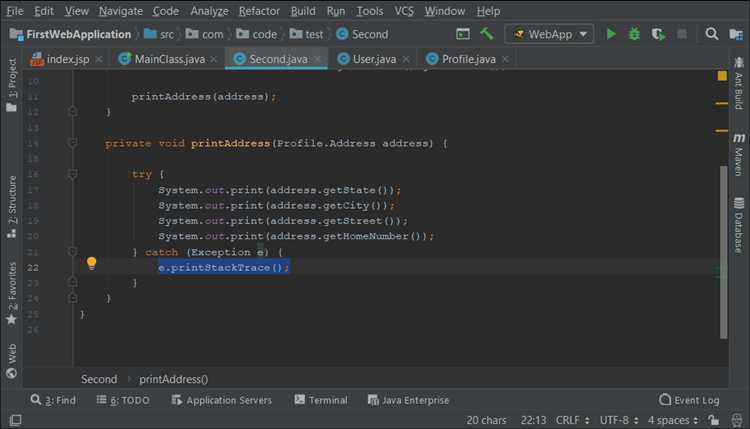750x429 pixels.
Task: Change CRLF line separator
Action: click(573, 420)
